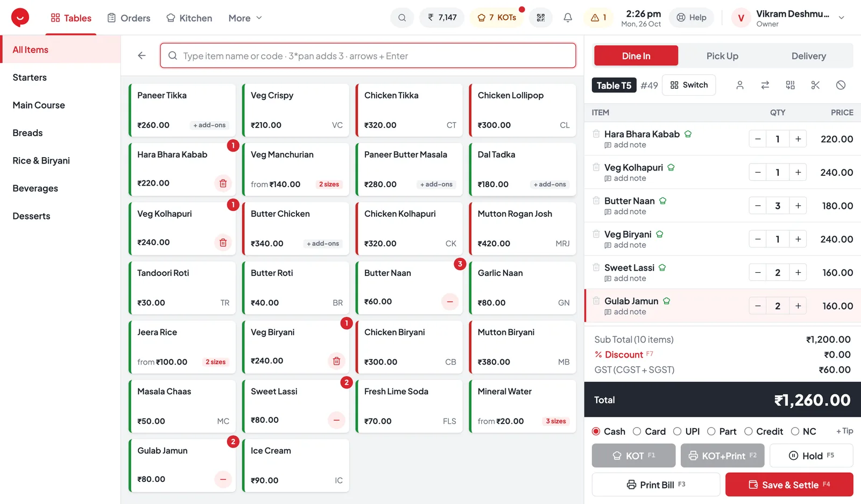Select Card payment option
Viewport: 861px width, 504px height.
click(x=649, y=431)
